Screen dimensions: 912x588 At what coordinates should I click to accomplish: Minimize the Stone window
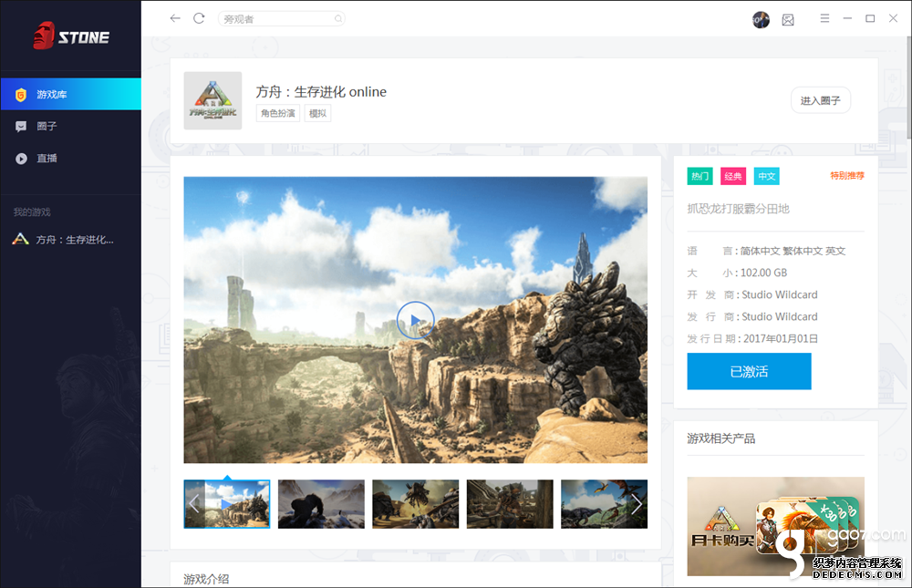[x=847, y=18]
